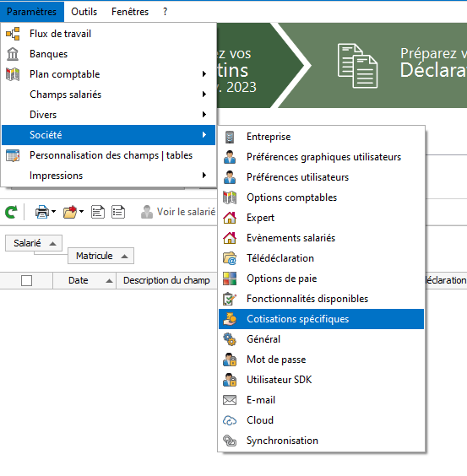Choose Synchronisation menu label

tap(282, 441)
